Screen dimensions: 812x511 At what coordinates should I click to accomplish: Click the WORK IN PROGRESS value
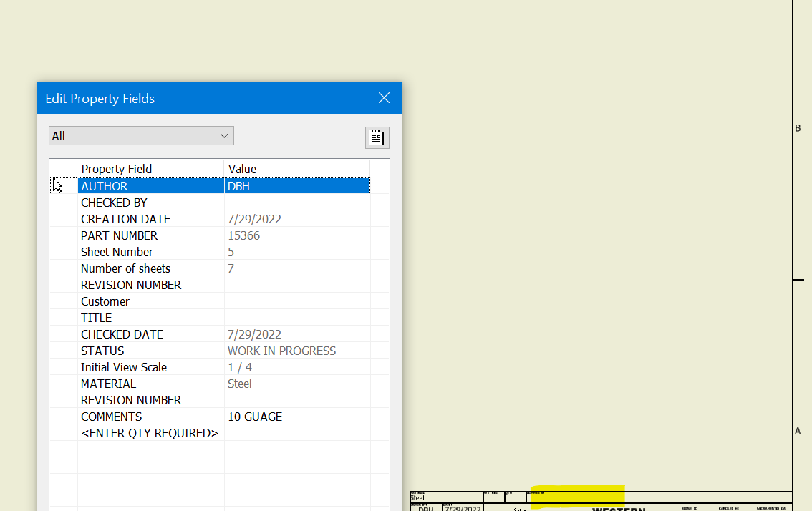coord(297,351)
